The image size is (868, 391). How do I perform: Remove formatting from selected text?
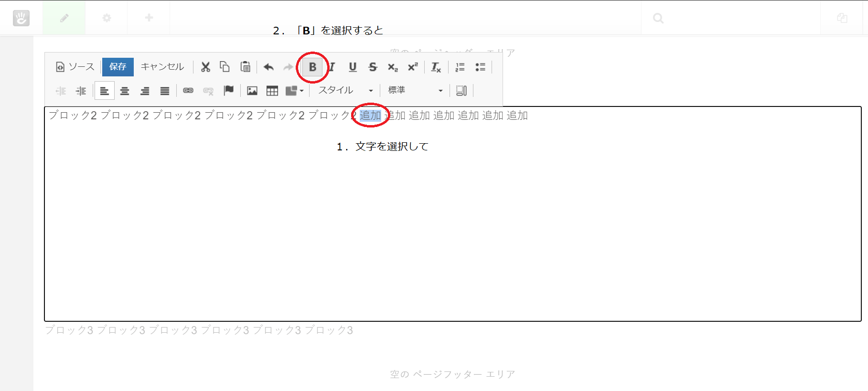click(436, 67)
